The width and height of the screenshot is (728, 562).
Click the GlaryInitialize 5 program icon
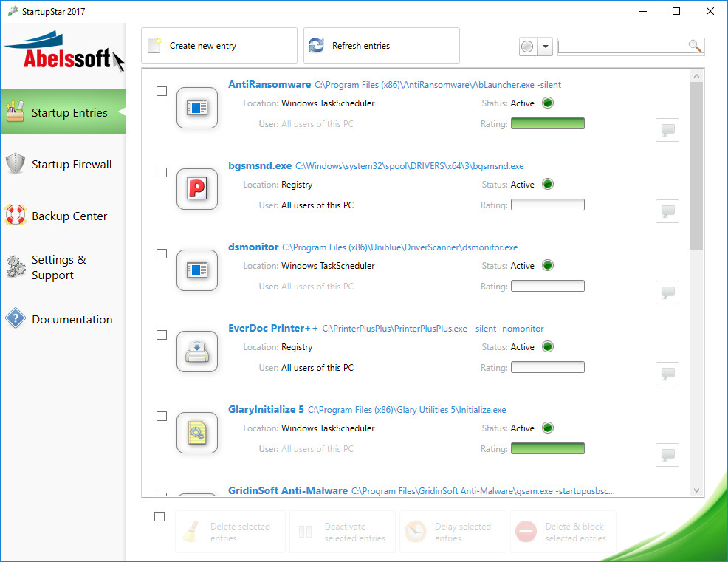197,433
